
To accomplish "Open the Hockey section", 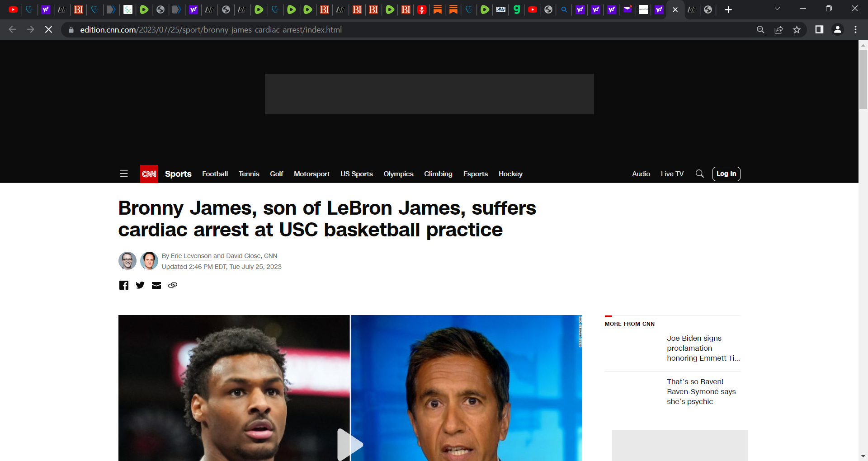I will click(510, 174).
